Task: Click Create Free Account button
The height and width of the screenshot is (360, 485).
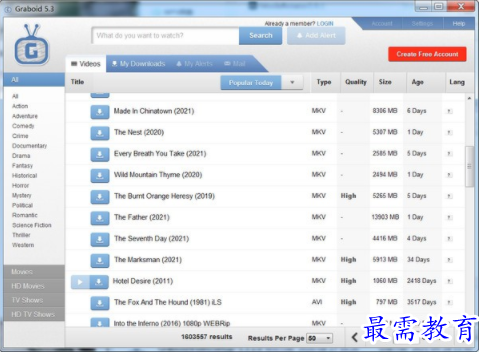Action: [427, 54]
